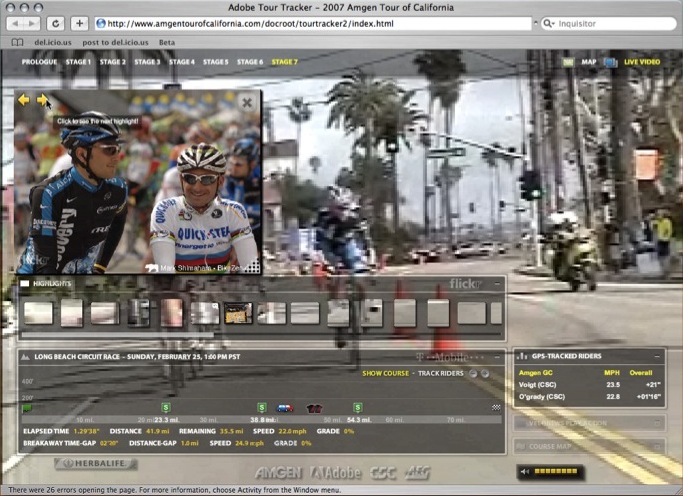
Task: Collapse the Highlights panel
Action: pos(497,283)
